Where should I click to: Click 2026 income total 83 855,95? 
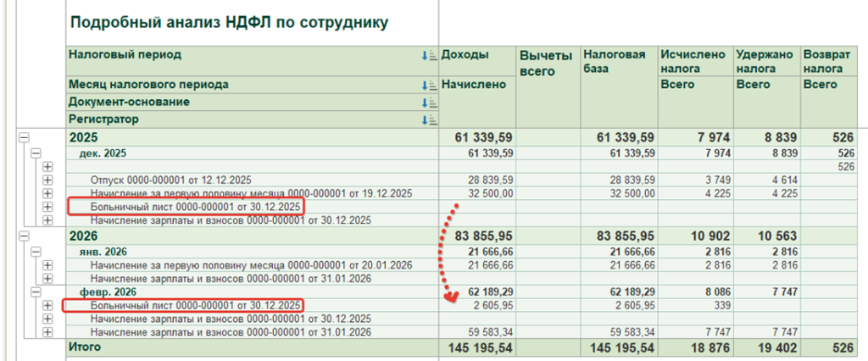point(484,236)
